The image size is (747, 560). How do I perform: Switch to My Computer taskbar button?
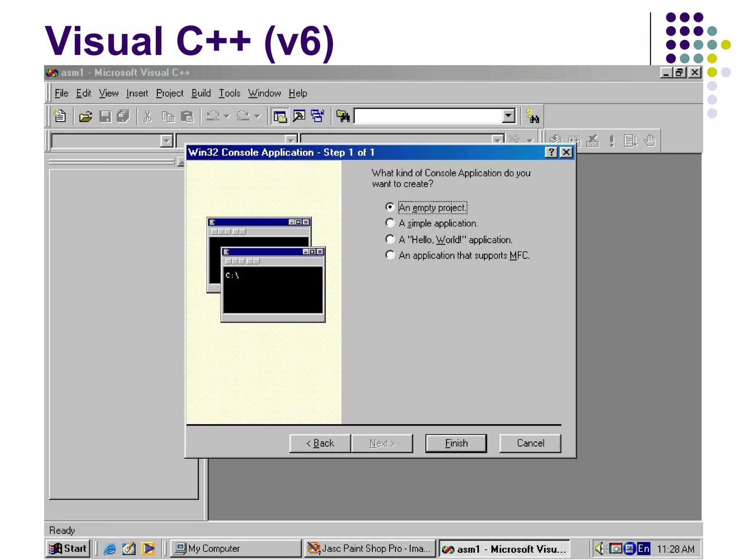tap(236, 548)
